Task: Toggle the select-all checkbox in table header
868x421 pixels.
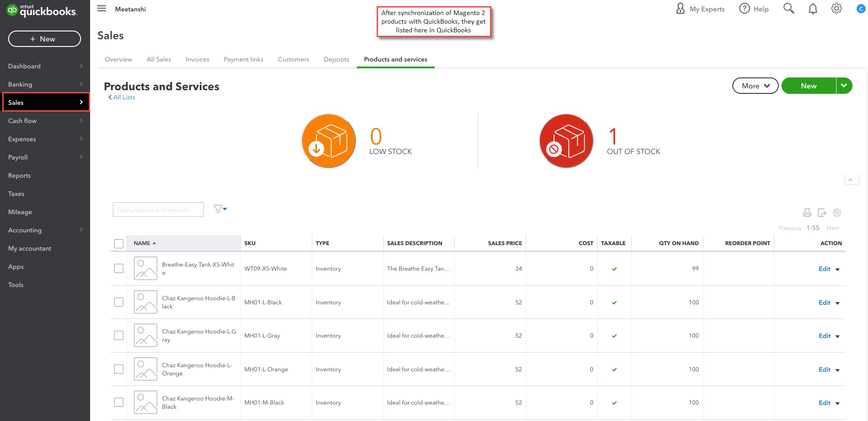Action: click(119, 244)
